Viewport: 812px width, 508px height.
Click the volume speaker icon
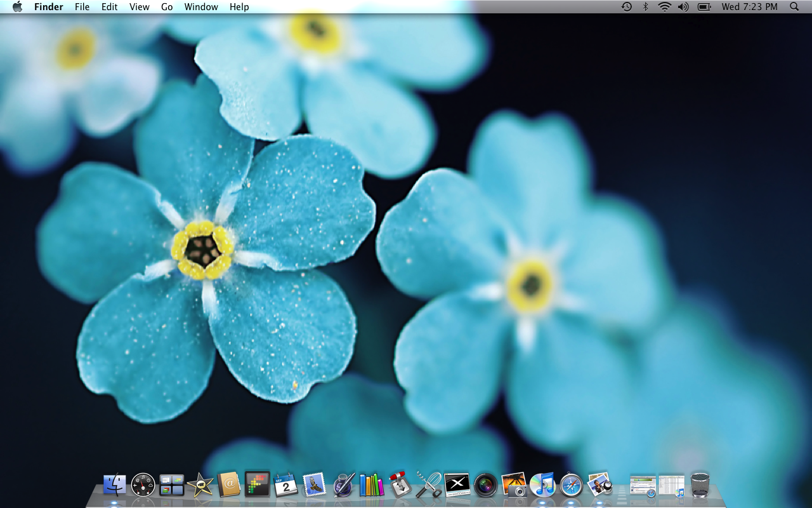[x=683, y=7]
